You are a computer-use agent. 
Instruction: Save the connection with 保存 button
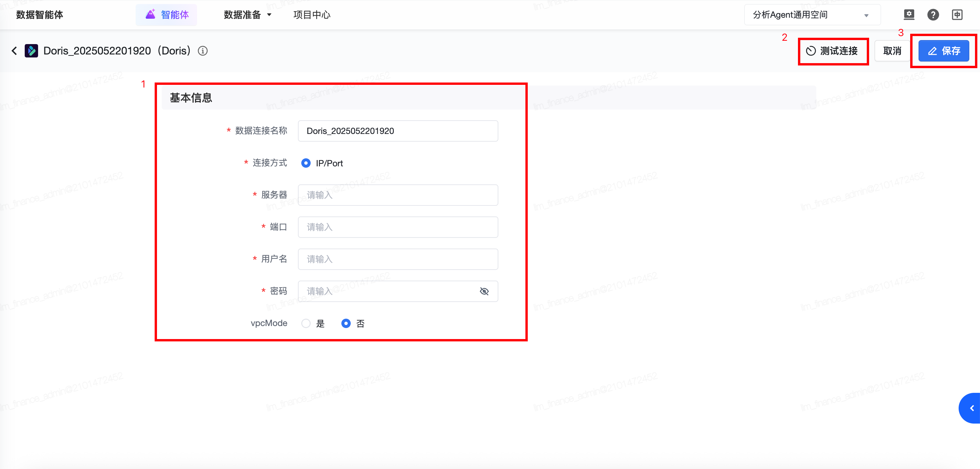click(x=944, y=51)
